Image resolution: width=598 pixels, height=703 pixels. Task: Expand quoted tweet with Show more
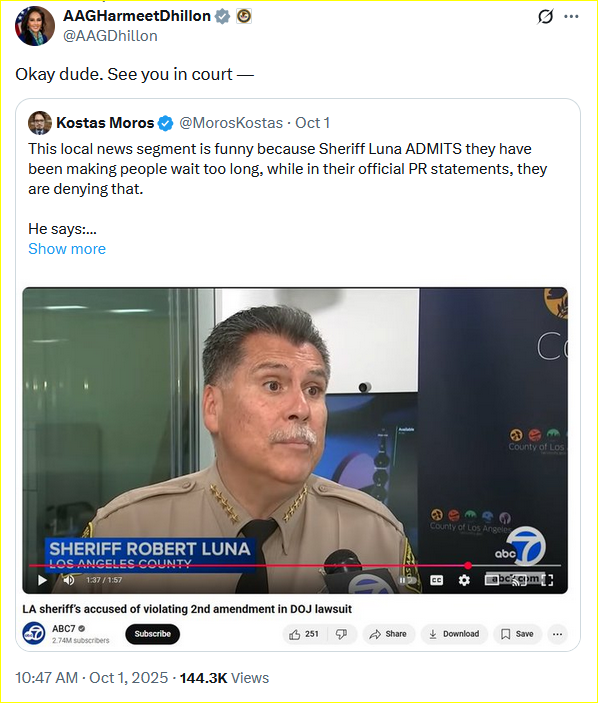pos(67,249)
